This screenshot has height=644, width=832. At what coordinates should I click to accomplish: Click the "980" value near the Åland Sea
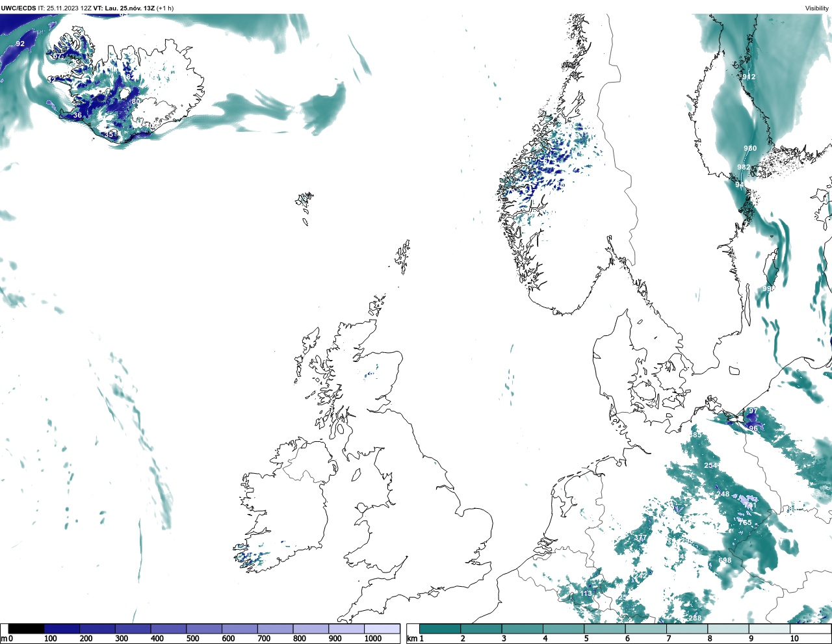pyautogui.click(x=750, y=148)
